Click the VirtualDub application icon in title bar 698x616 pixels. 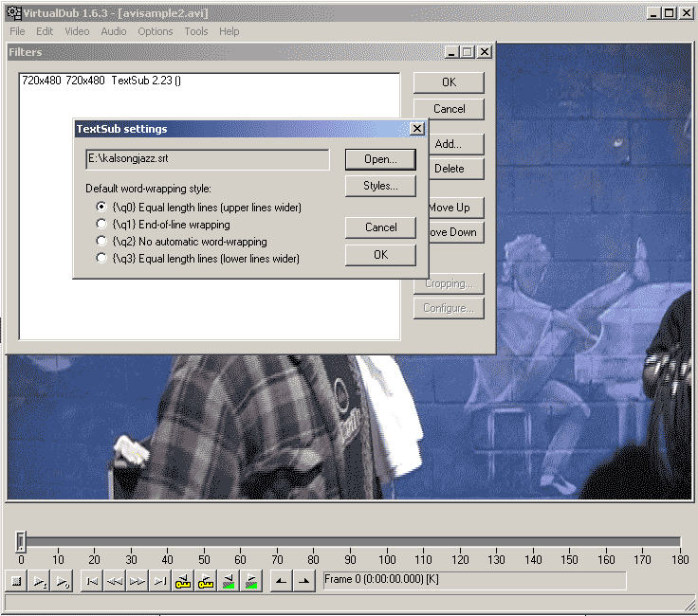pyautogui.click(x=14, y=13)
